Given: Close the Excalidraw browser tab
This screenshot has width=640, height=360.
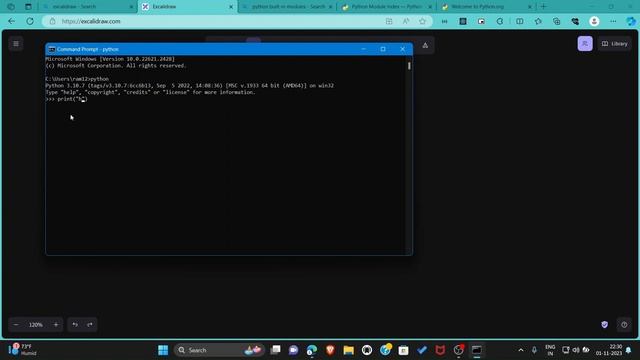Looking at the screenshot, I should tap(231, 7).
